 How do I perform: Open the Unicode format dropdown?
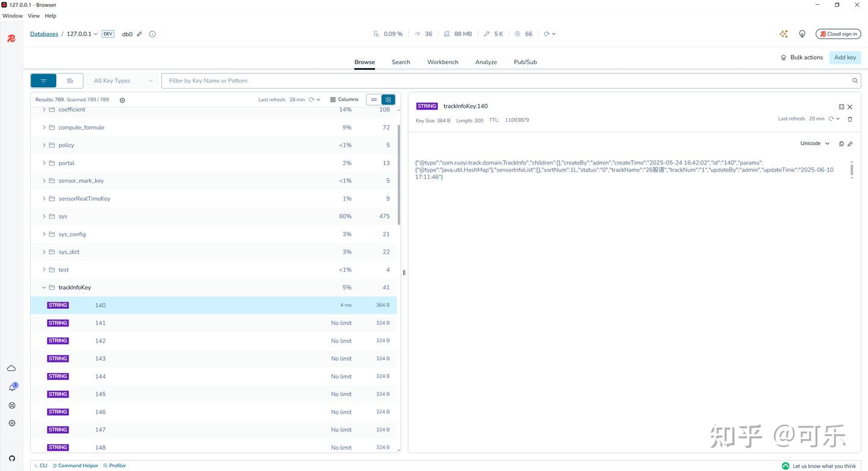(815, 144)
